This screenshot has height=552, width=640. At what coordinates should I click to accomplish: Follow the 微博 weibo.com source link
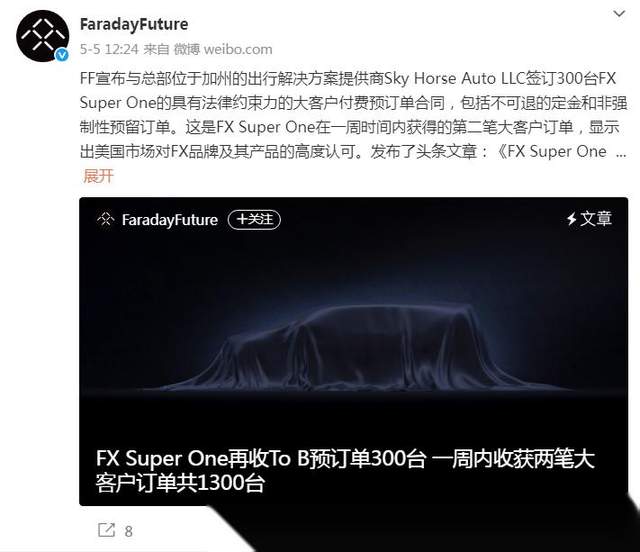(223, 49)
